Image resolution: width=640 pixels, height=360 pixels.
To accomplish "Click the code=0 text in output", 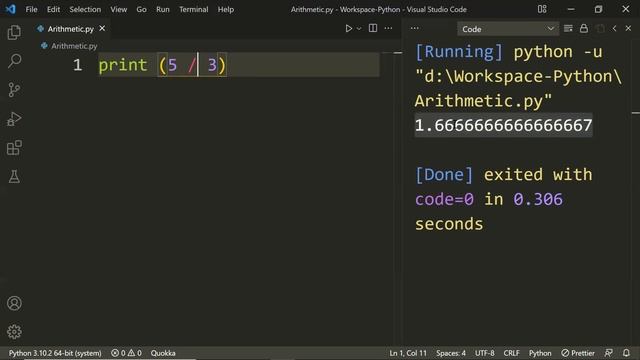I will (444, 199).
